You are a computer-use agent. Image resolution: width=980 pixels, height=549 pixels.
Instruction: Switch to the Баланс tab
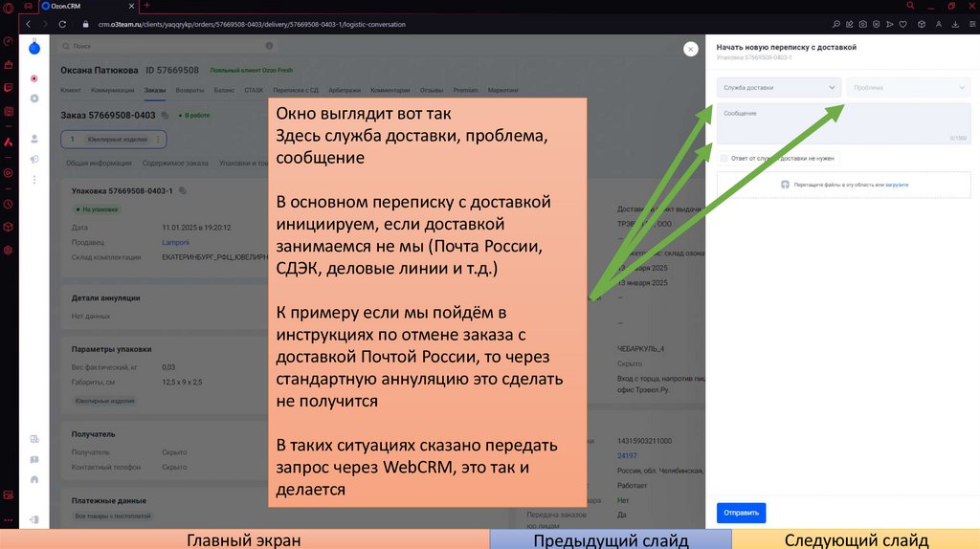tap(224, 90)
